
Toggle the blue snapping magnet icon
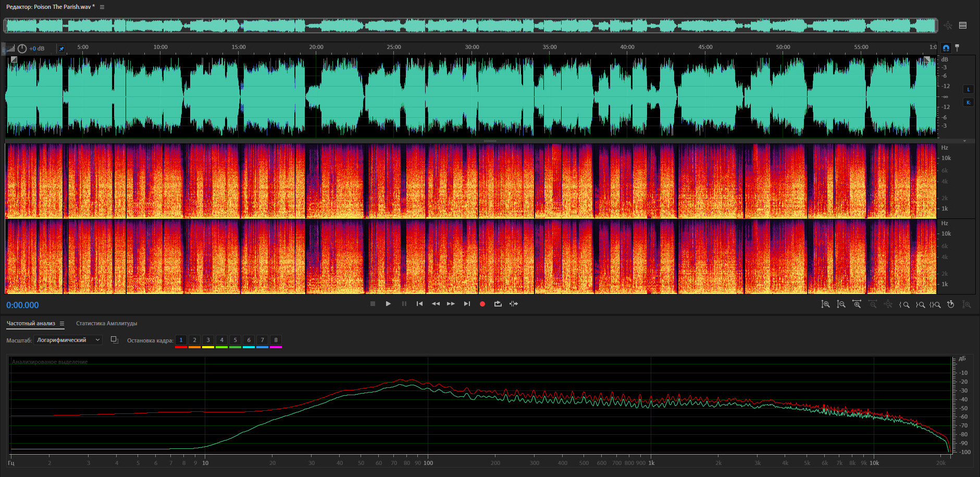point(946,48)
